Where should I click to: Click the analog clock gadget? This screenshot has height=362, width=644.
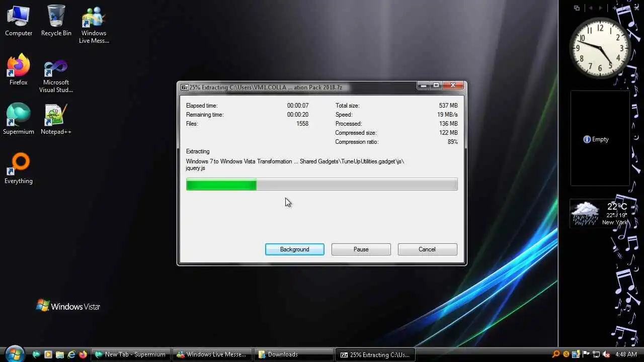600,48
